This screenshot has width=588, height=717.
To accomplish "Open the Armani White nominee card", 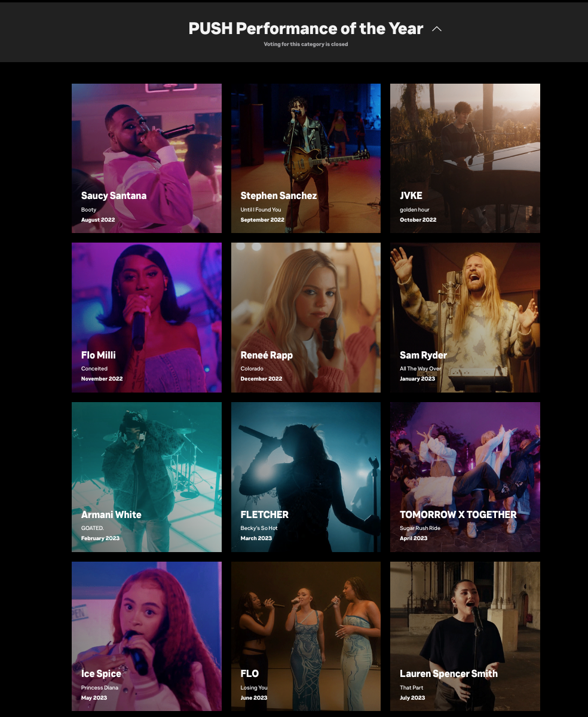I will pos(146,477).
